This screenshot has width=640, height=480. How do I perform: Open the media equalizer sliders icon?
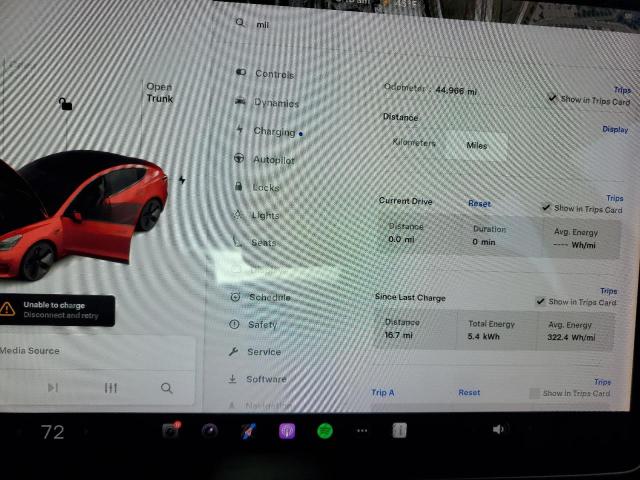click(x=111, y=387)
